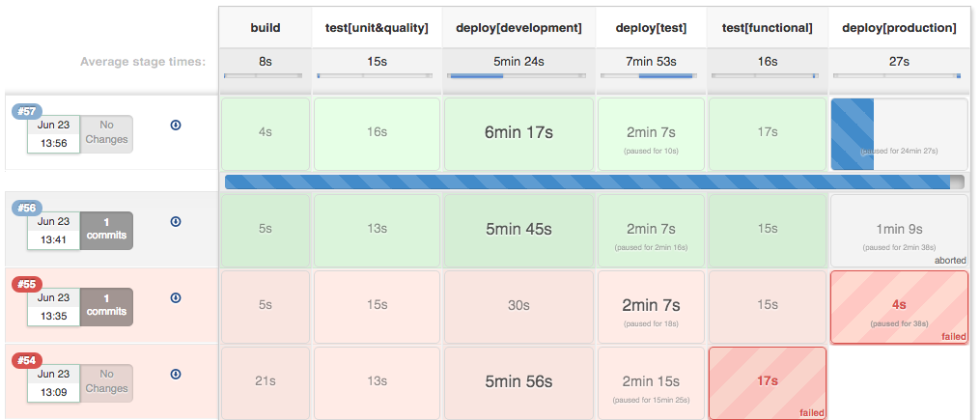Click the download icon for build #56

(176, 222)
